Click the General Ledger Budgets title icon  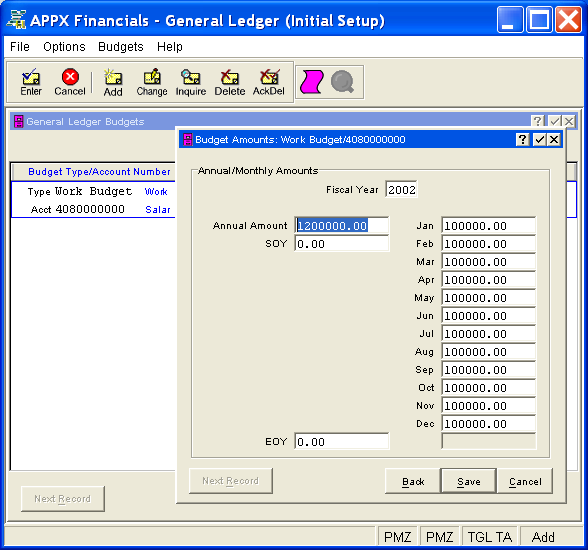pos(18,121)
